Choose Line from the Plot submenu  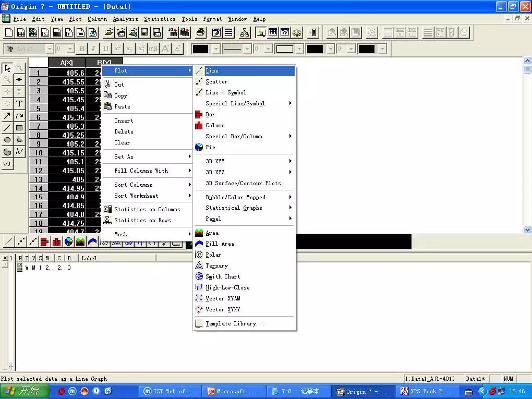(x=244, y=70)
